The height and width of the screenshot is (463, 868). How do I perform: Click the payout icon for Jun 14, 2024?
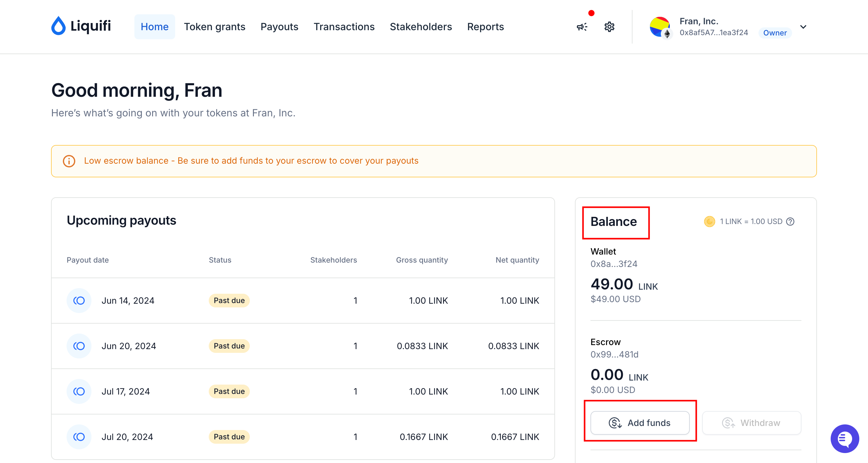(79, 300)
